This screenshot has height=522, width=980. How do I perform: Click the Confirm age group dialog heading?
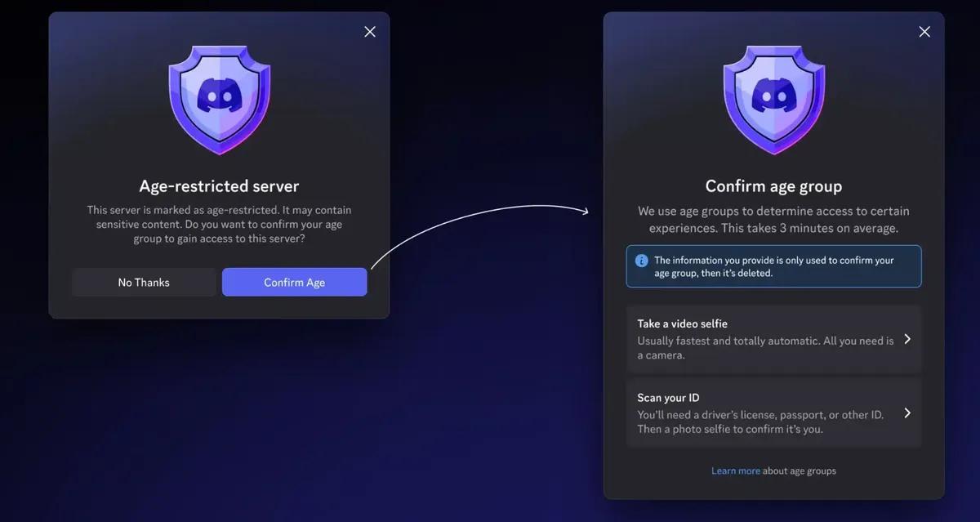[773, 185]
